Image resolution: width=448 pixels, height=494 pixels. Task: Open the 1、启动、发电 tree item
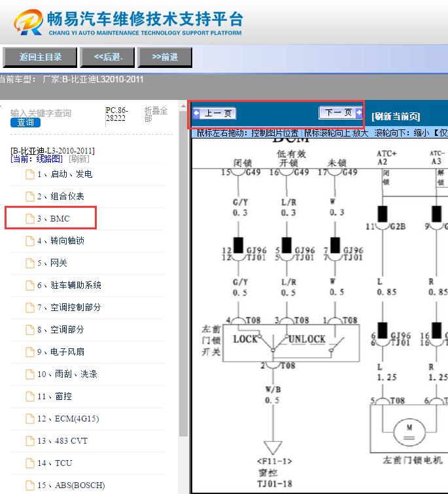pos(65,174)
